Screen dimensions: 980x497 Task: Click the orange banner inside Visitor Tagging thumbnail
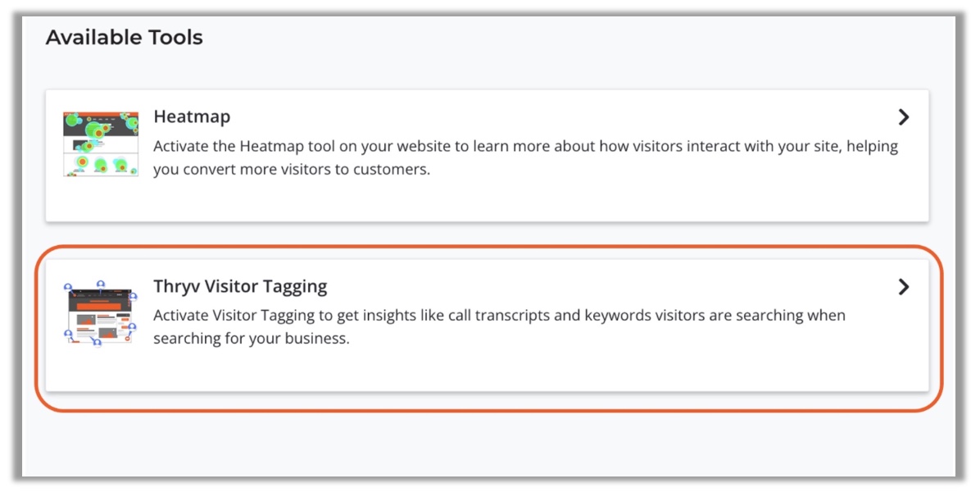[100, 306]
